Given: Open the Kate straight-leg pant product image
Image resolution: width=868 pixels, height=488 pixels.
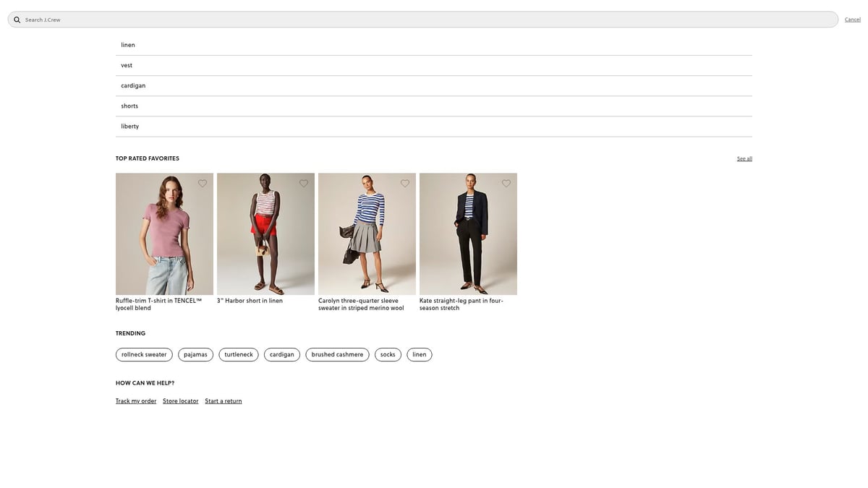Looking at the screenshot, I should click(468, 234).
